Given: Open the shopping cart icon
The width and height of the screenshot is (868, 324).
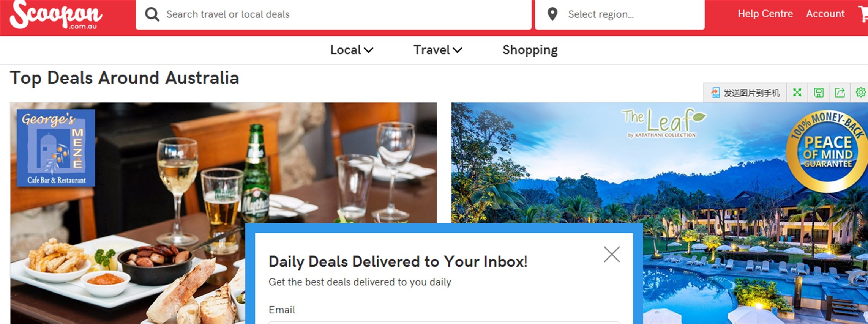Looking at the screenshot, I should click(x=863, y=14).
